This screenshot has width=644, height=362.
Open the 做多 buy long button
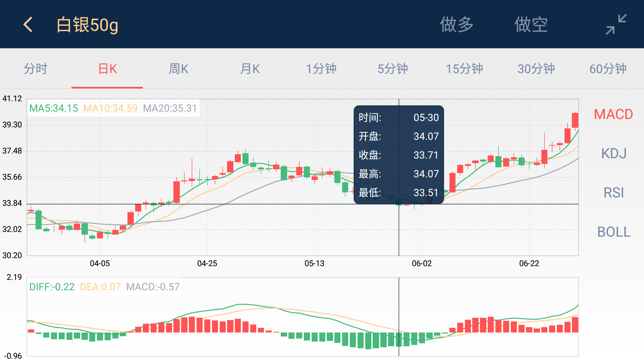(x=457, y=24)
